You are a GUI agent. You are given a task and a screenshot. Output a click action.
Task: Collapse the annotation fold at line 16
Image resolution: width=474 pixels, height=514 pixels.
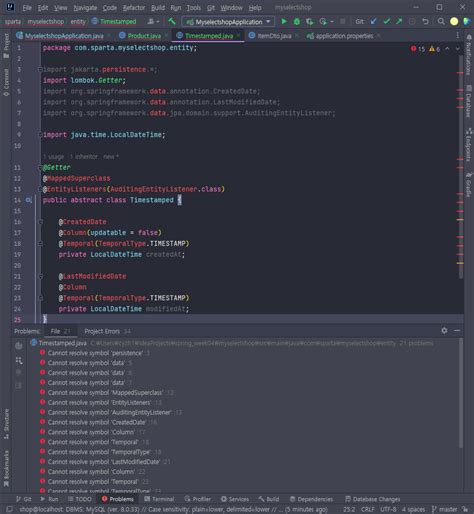[x=40, y=222]
